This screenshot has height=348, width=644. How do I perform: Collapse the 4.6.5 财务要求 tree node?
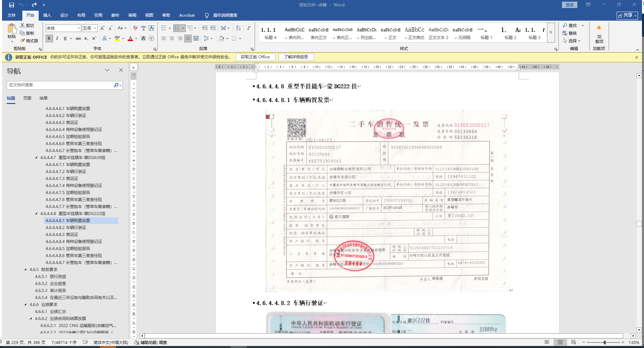(x=26, y=269)
